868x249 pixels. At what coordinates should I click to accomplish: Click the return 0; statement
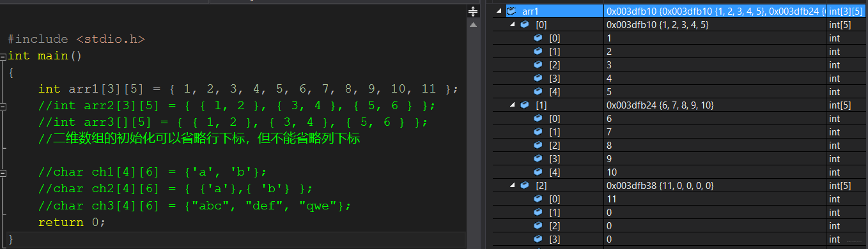tap(71, 222)
